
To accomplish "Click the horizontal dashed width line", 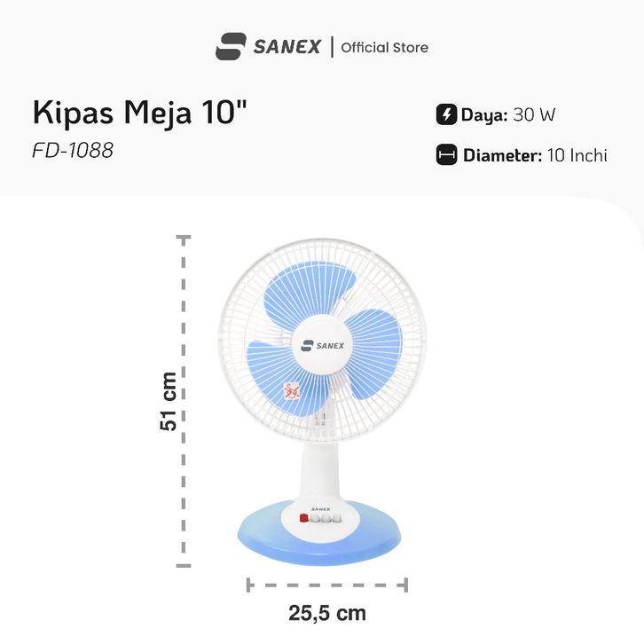I will (326, 585).
